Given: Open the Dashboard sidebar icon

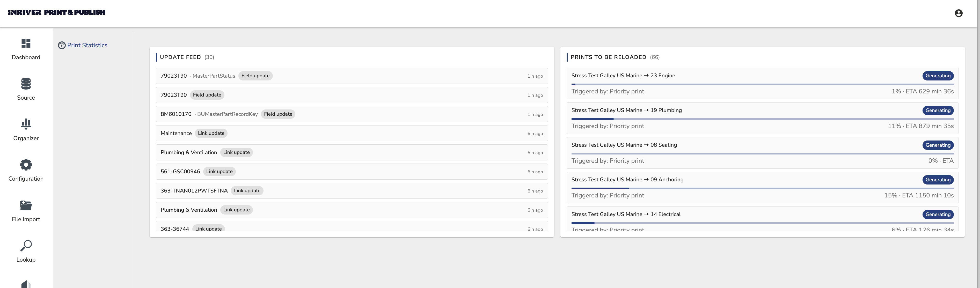Looking at the screenshot, I should coord(26,43).
